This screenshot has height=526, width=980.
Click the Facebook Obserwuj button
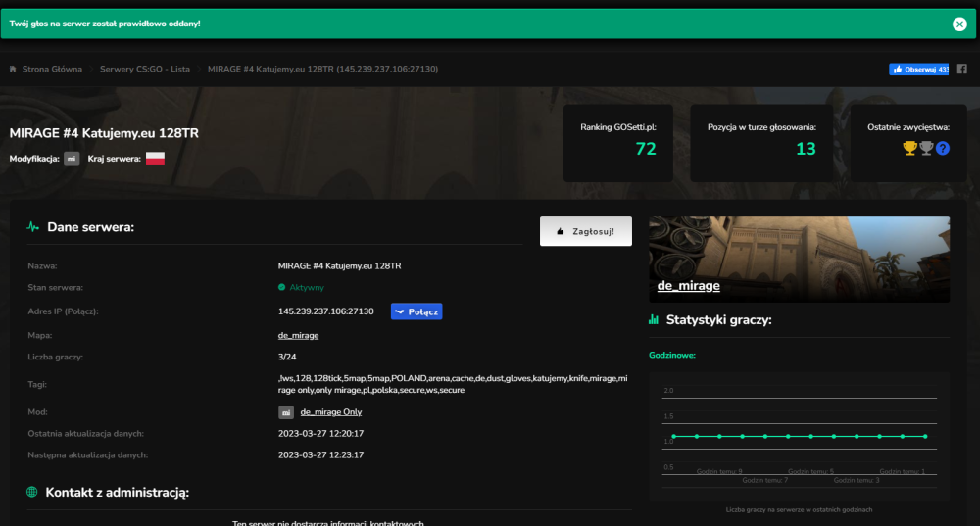click(919, 70)
